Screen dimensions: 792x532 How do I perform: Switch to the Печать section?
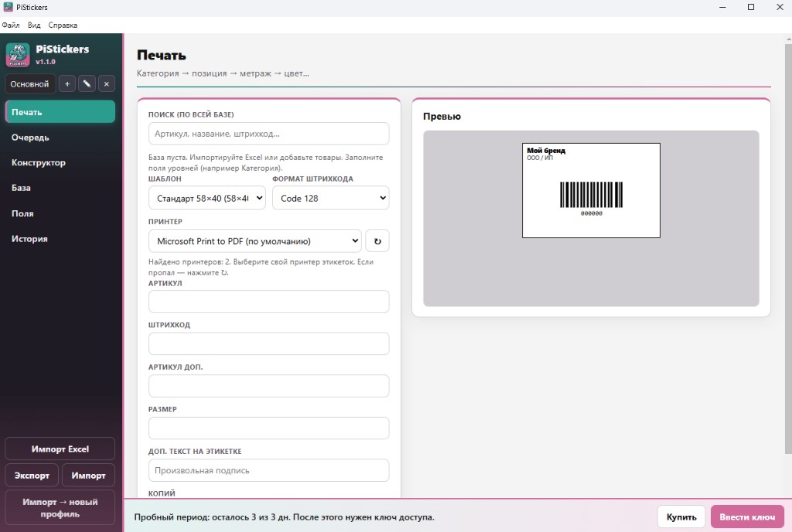click(60, 111)
